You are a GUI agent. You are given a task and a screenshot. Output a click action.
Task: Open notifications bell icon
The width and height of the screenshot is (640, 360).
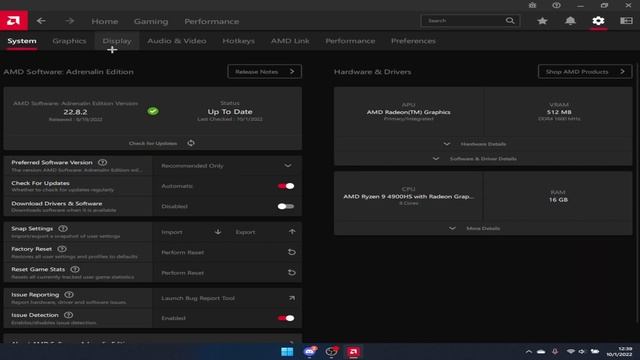[x=570, y=21]
